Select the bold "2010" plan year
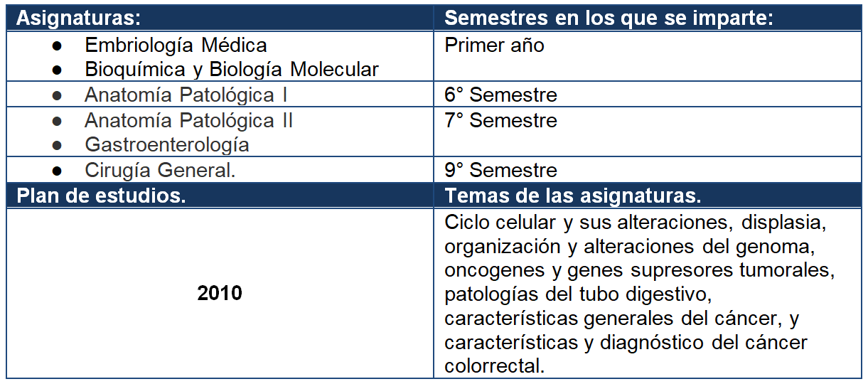 (220, 293)
